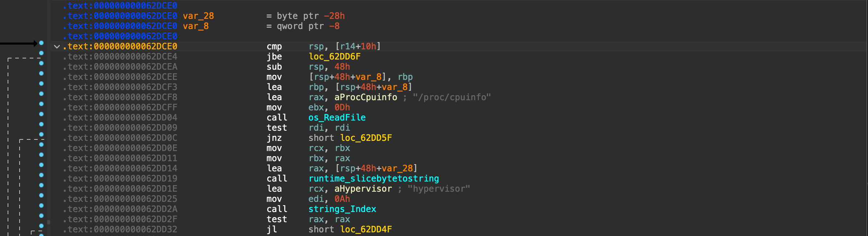Toggle breakpoint dot at address 62DD19
868x236 pixels.
click(x=41, y=175)
